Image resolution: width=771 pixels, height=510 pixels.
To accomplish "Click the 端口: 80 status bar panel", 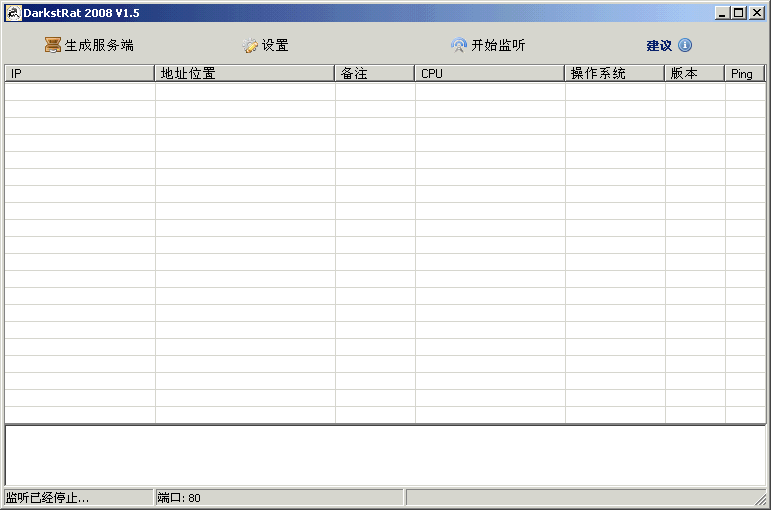I will click(278, 497).
